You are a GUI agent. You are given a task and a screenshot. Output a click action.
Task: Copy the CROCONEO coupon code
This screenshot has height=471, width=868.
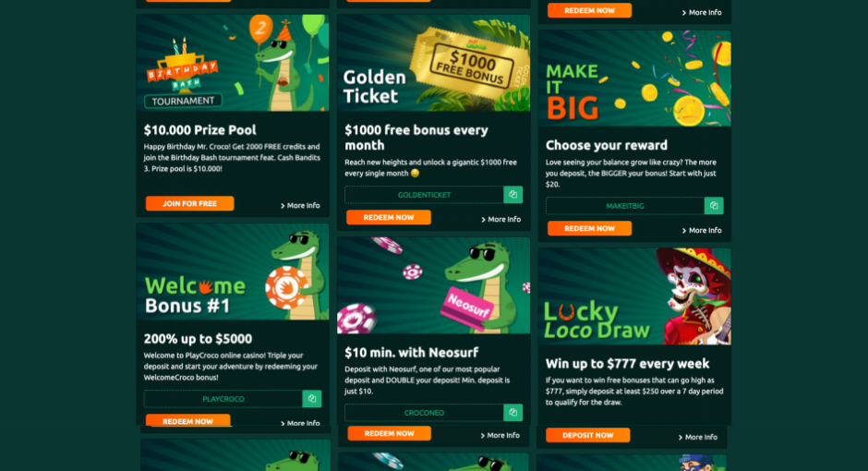(512, 412)
